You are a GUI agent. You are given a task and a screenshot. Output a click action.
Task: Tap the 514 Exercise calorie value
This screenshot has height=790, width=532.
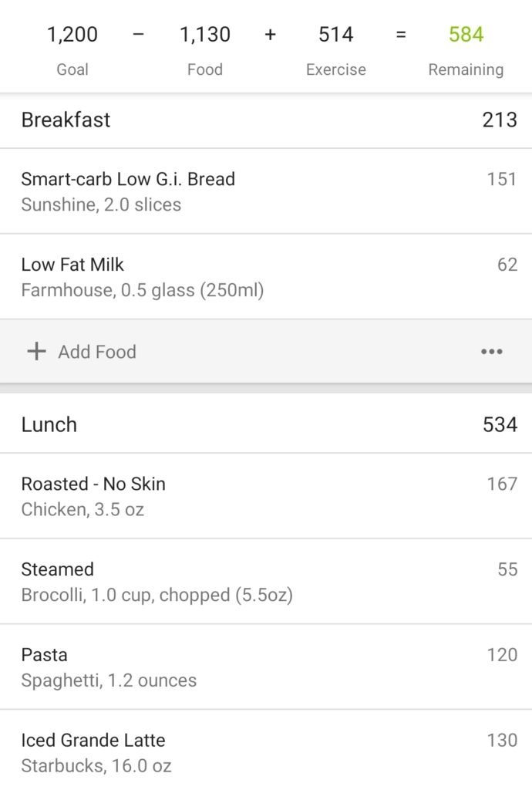336,35
